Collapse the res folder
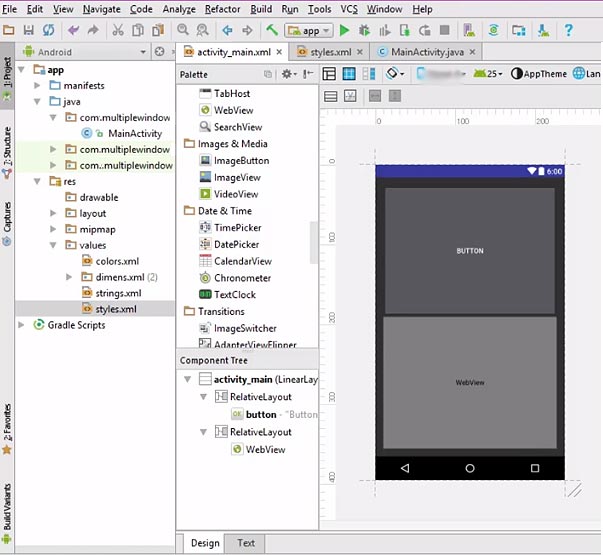 [x=37, y=181]
